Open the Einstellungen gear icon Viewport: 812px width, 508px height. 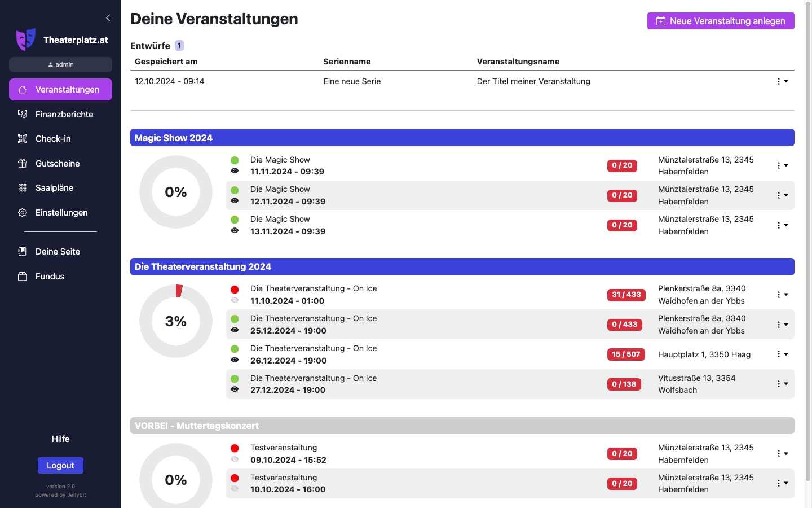point(23,213)
